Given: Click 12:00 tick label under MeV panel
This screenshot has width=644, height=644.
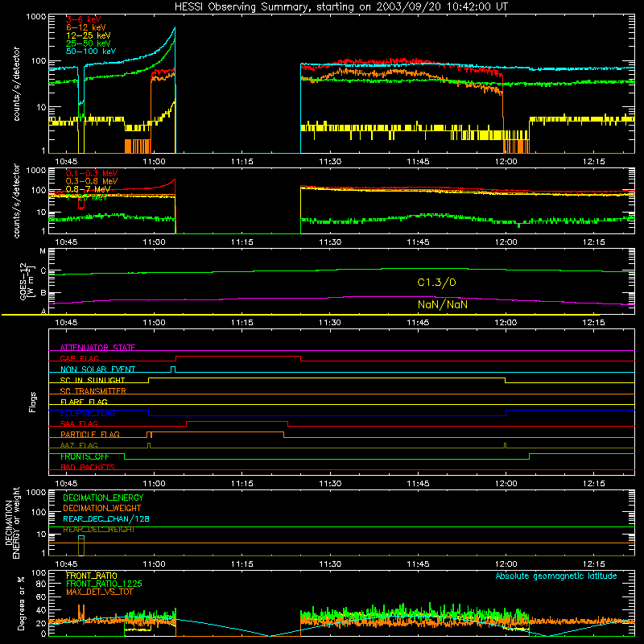Looking at the screenshot, I should click(x=506, y=242).
